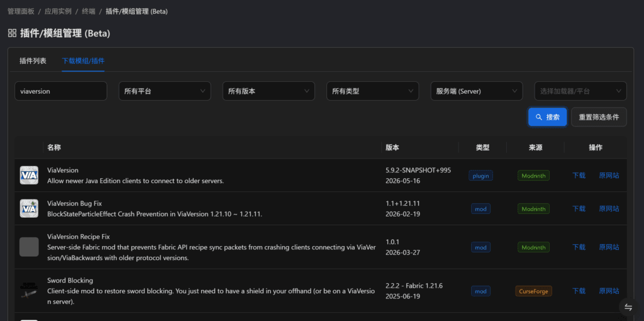The image size is (644, 321).
Task: Click the Modrinth tag on ViaVersion Bug Fix row
Action: click(533, 209)
